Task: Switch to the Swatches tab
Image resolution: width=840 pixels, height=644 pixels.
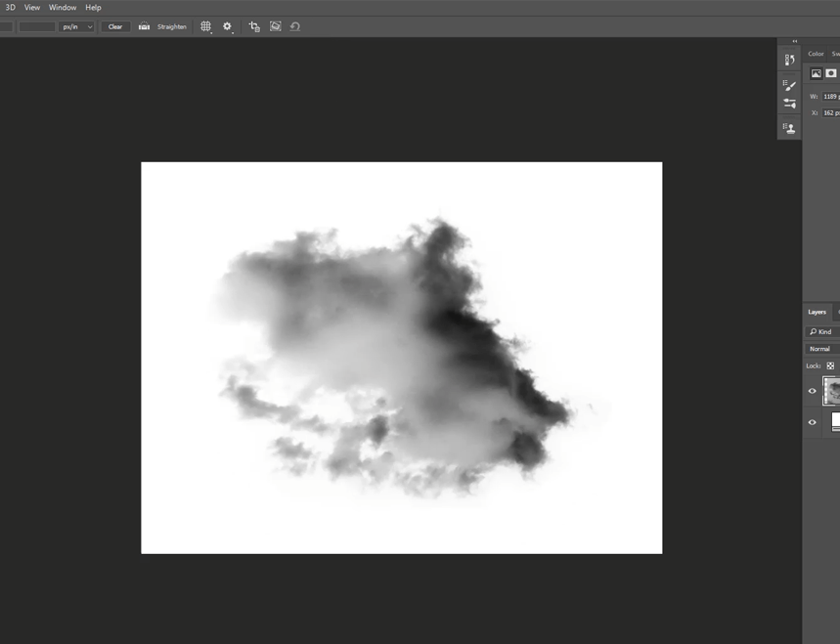Action: point(837,54)
